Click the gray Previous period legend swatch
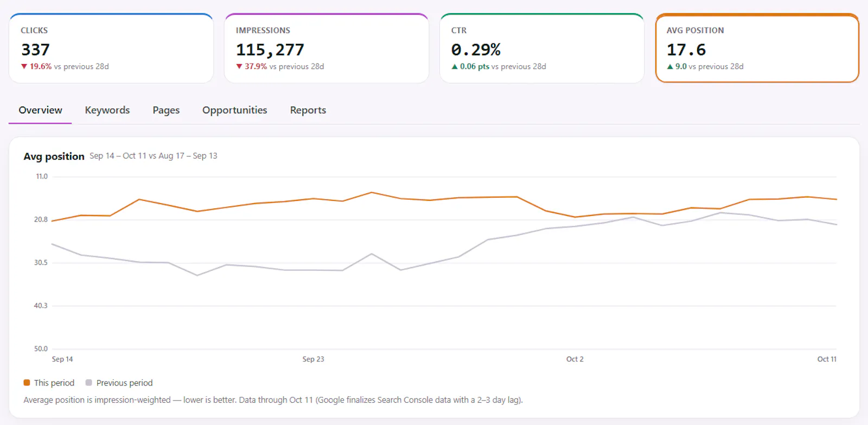The width and height of the screenshot is (868, 425). pos(89,383)
